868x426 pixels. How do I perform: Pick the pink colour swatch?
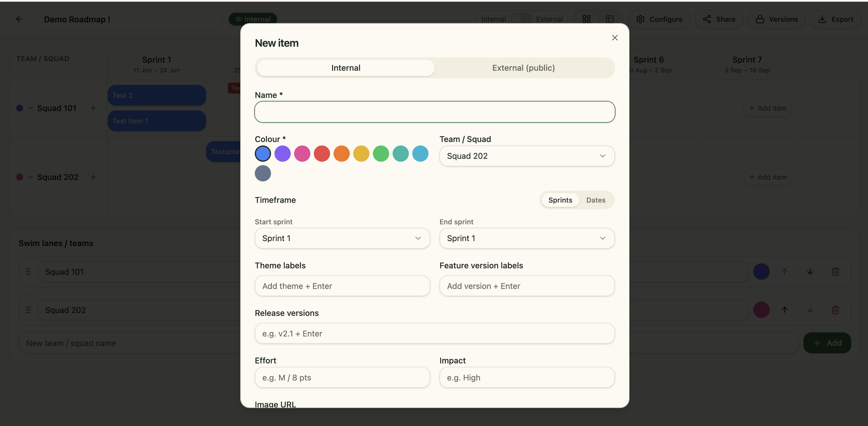click(x=302, y=154)
